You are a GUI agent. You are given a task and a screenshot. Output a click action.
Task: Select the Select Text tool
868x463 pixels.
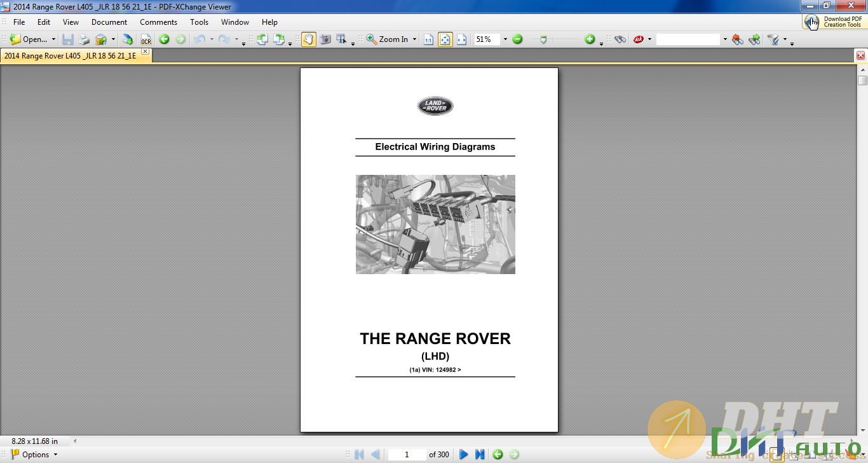341,39
